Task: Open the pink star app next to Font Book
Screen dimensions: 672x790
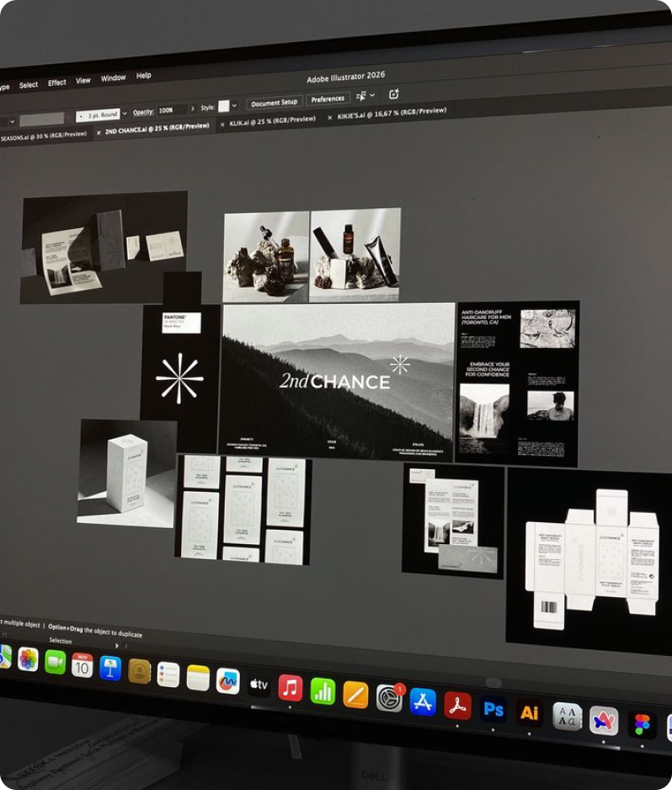Action: [x=604, y=721]
